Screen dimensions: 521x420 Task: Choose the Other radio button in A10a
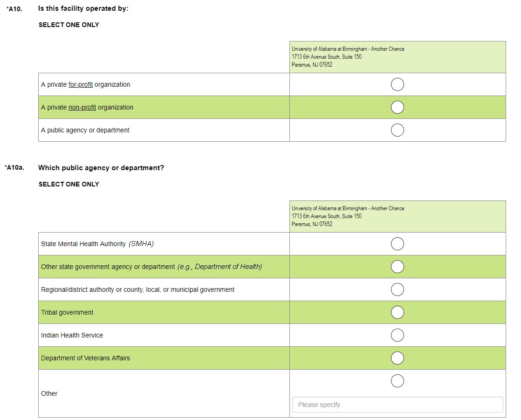[398, 381]
